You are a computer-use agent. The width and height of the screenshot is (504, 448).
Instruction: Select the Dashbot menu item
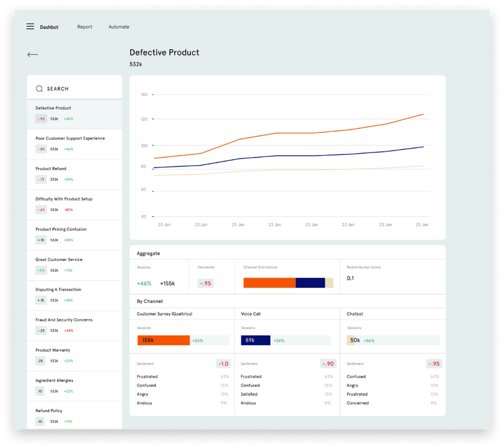coord(49,27)
